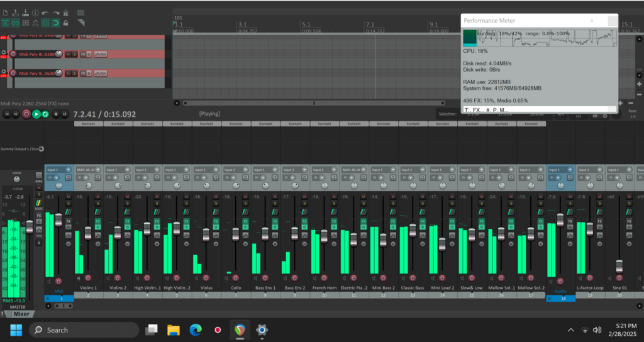Click the transport stop button
This screenshot has width=644, height=342.
point(56,114)
